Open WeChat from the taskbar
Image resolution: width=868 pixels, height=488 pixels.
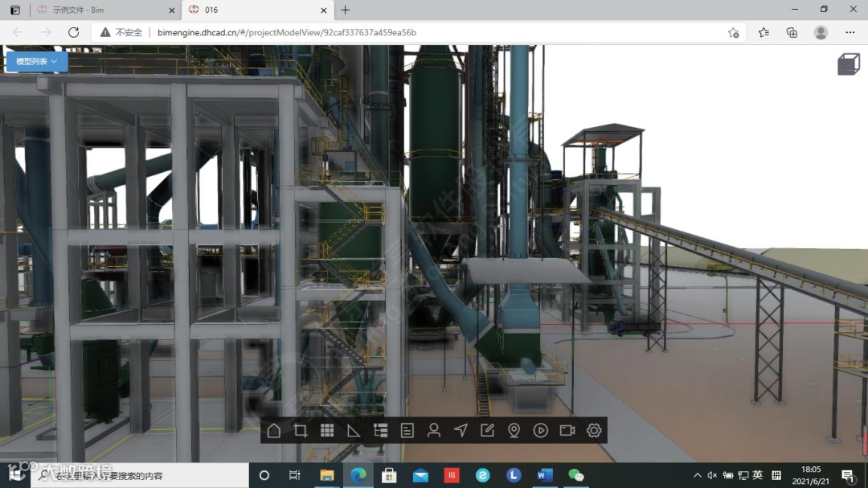(x=576, y=475)
